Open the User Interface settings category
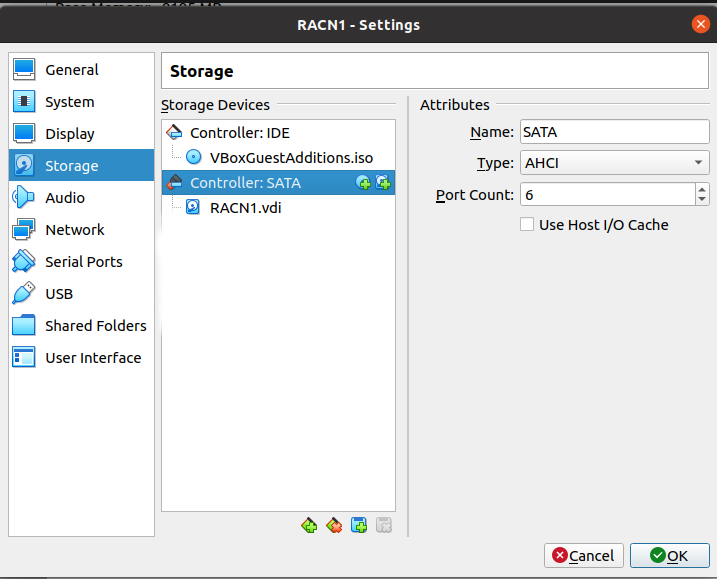This screenshot has width=717, height=579. [81, 358]
